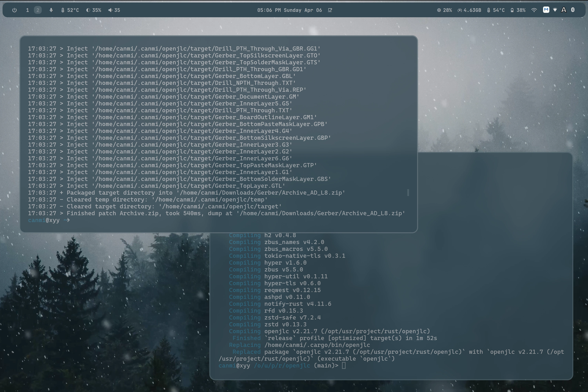Click the 54°C temperature indicator
This screenshot has width=588, height=392.
(x=496, y=10)
